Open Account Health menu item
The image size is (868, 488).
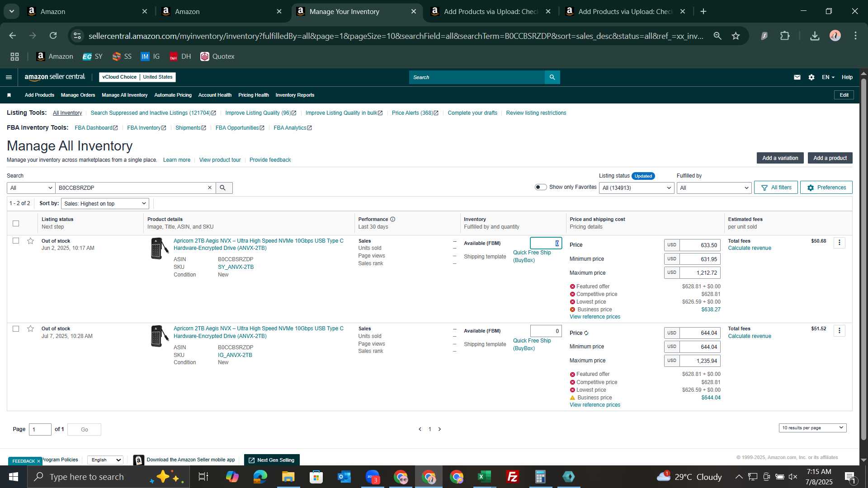(215, 95)
